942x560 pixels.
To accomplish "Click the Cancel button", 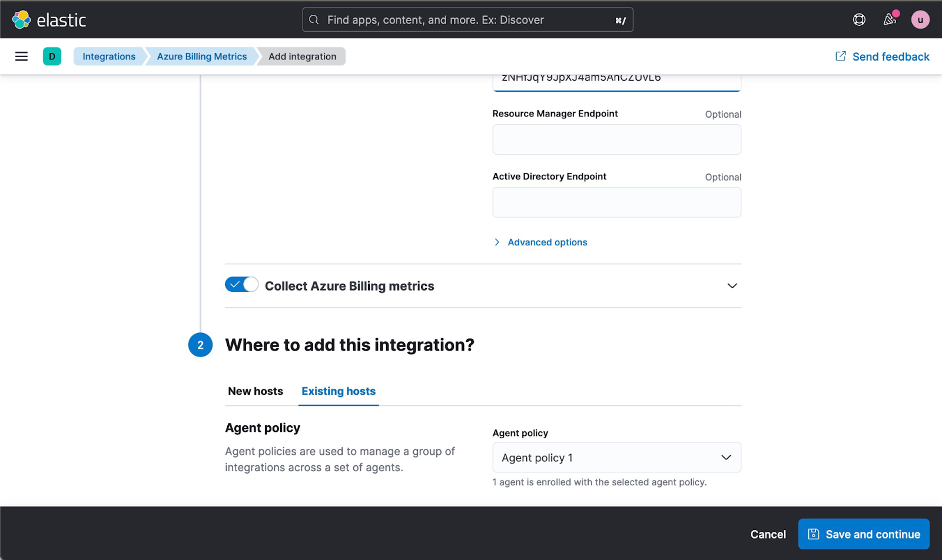I will click(x=768, y=534).
